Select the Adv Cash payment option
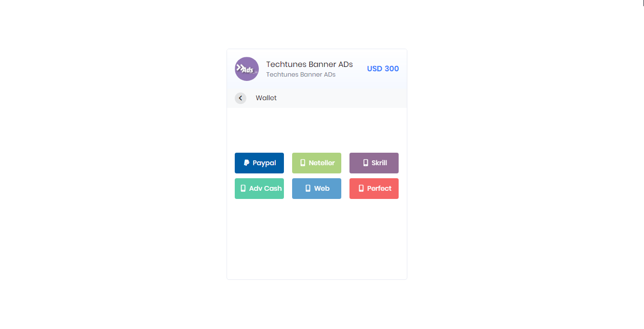Image resolution: width=644 pixels, height=329 pixels. pos(259,188)
